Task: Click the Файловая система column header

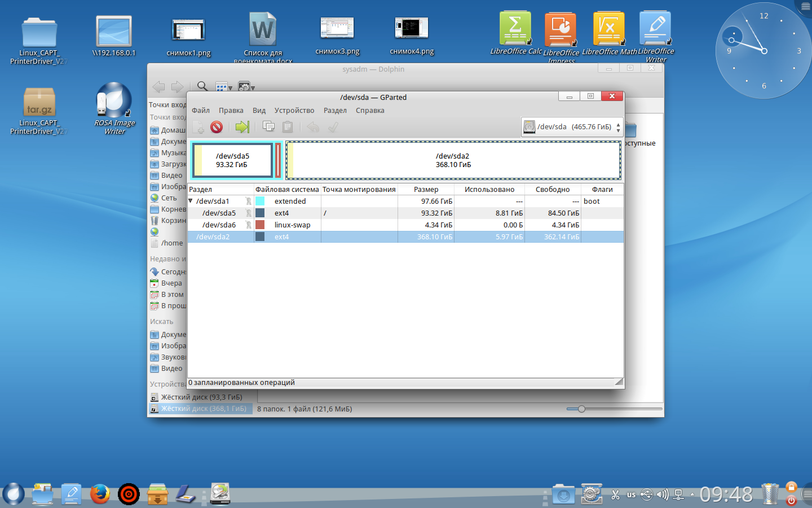Action: click(287, 190)
